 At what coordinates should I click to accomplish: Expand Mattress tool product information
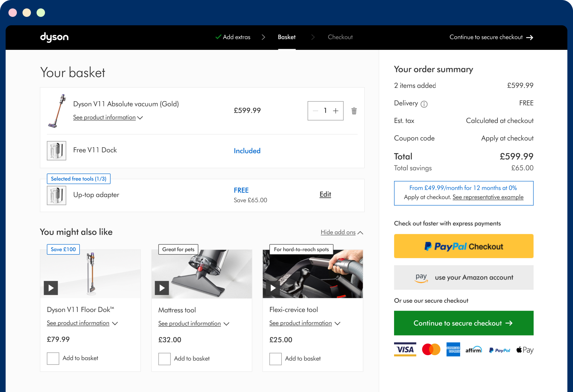tap(194, 324)
